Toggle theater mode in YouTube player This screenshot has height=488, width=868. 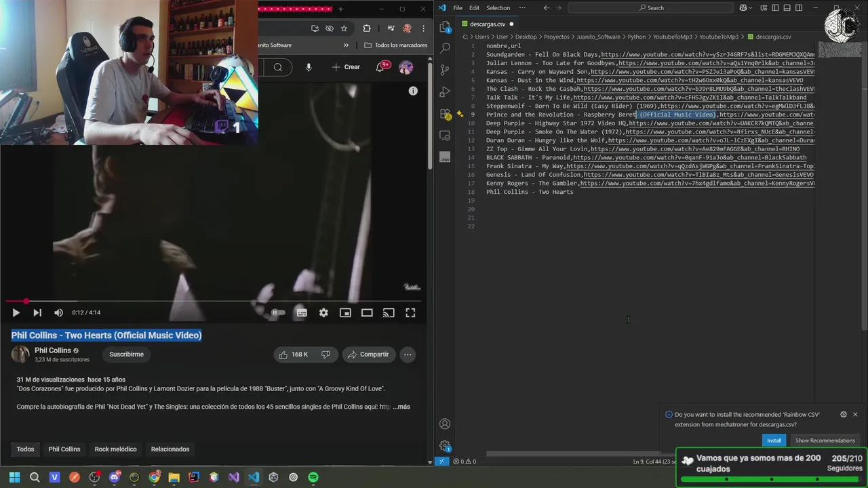[367, 312]
